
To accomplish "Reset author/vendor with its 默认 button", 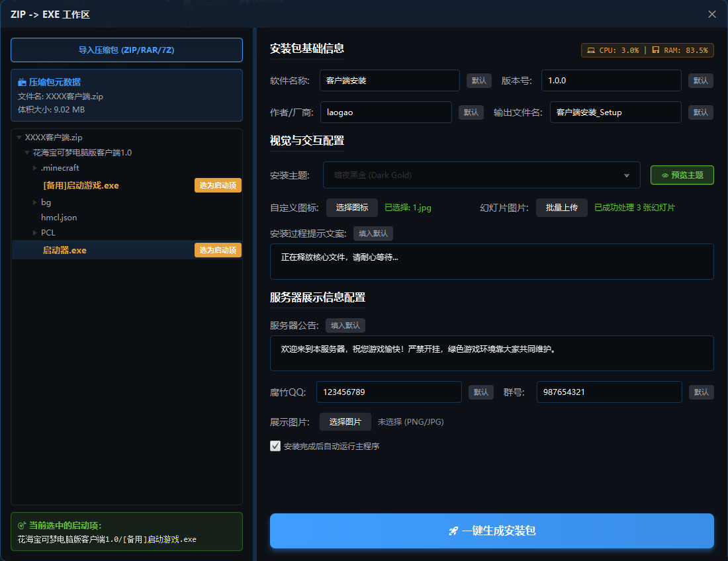I will 471,112.
